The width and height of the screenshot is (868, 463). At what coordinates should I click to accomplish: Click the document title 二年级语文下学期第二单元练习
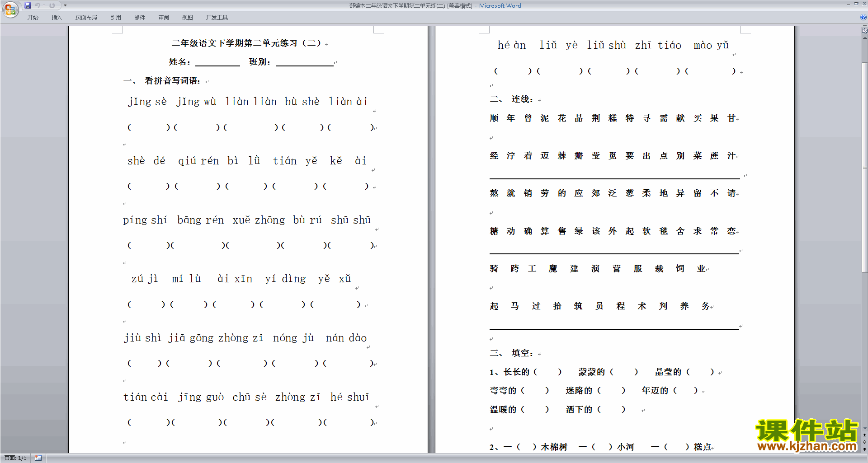click(246, 43)
